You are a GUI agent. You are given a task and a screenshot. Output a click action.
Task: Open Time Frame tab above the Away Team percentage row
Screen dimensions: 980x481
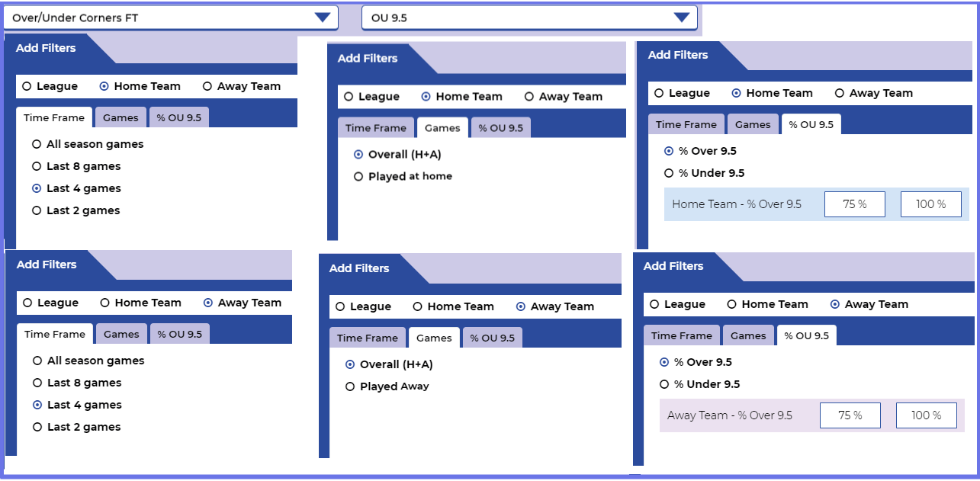tap(681, 335)
